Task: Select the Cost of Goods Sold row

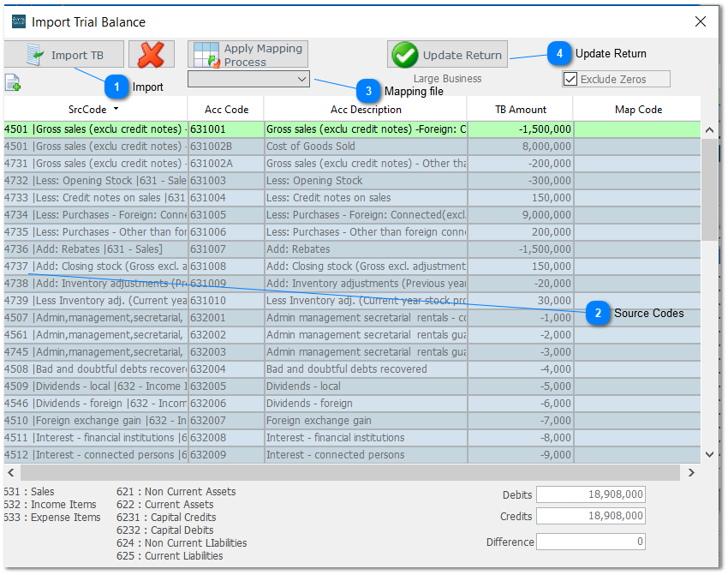Action: [x=343, y=146]
